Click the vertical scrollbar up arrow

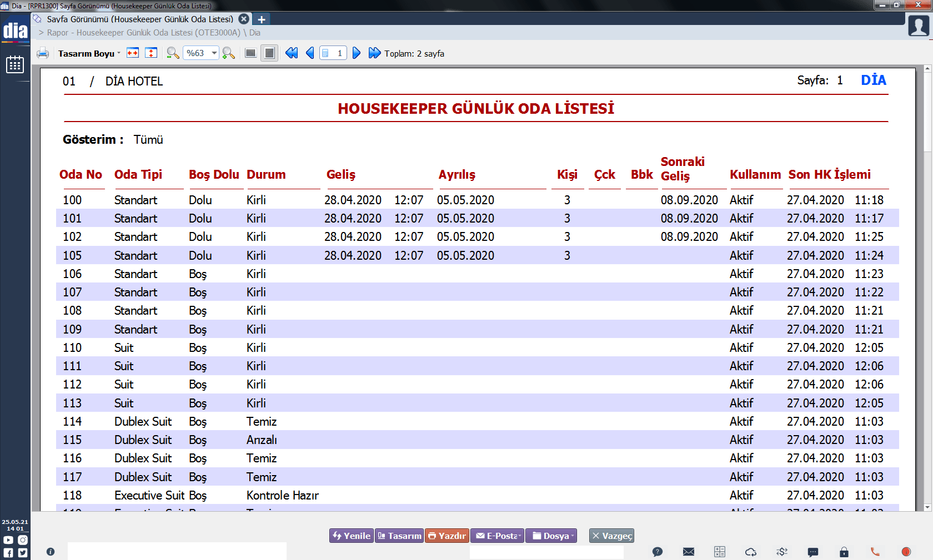pyautogui.click(x=927, y=69)
